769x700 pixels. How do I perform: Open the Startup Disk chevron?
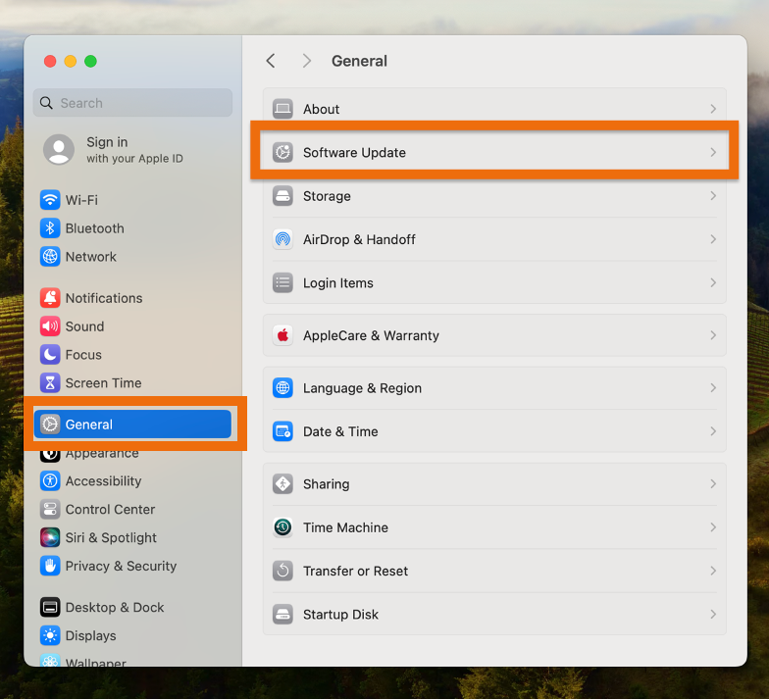tap(713, 614)
